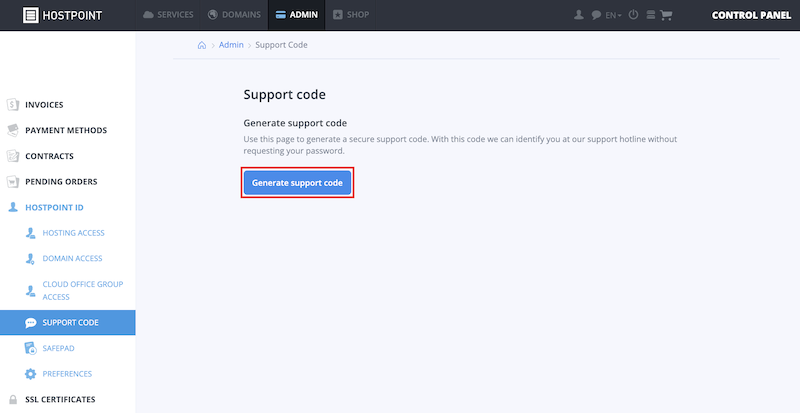Click the Support code page heading
Image resolution: width=800 pixels, height=413 pixels.
pos(285,94)
